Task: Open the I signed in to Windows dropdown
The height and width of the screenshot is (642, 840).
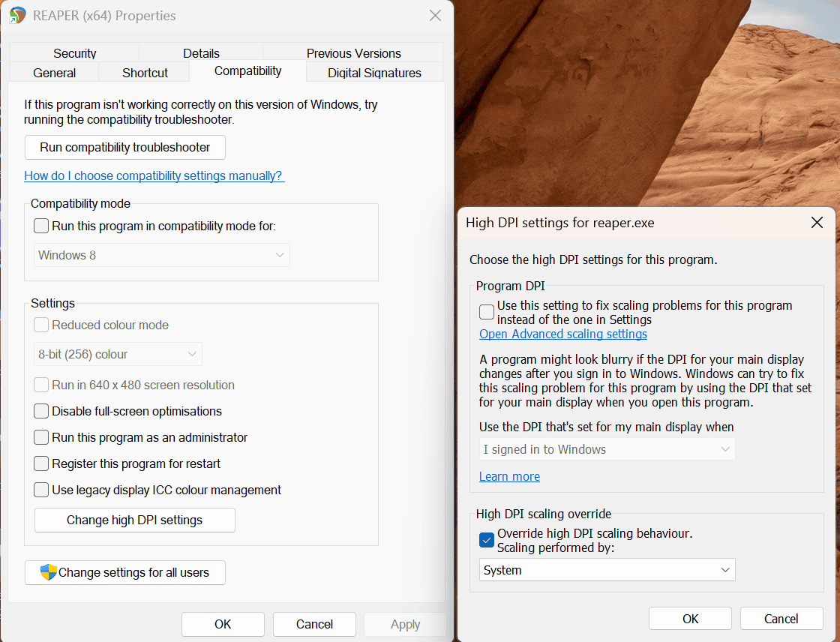Action: (x=607, y=449)
